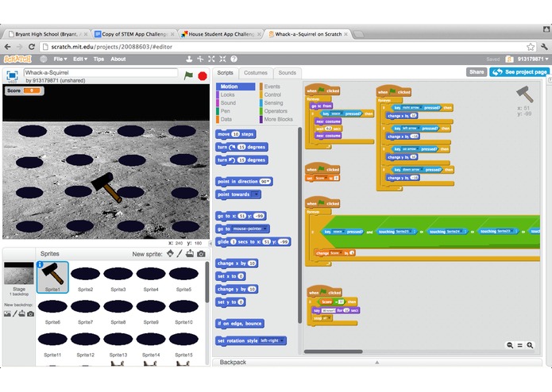The image size is (552, 392).
Task: Create new sprite from camera icon
Action: pos(201,254)
